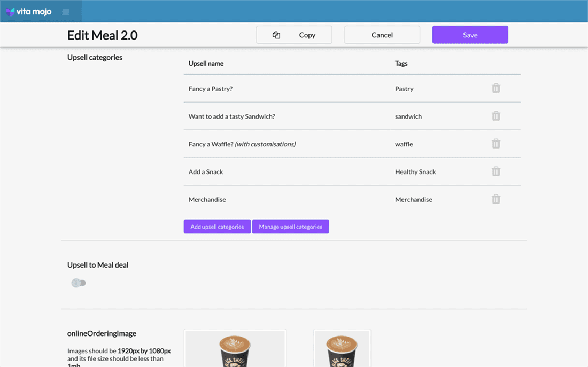Viewport: 588px width, 367px height.
Task: Click the copy icon in Copy button
Action: 276,35
